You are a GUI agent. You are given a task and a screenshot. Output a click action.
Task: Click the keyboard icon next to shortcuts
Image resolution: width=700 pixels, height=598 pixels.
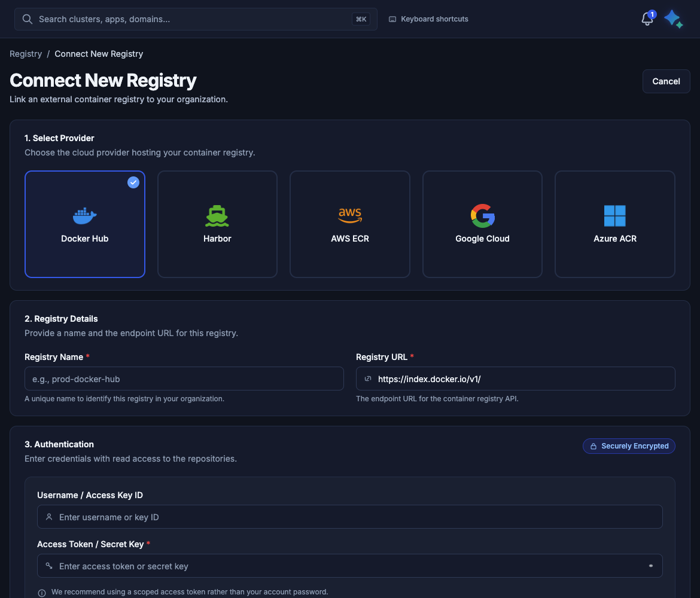[x=392, y=19]
